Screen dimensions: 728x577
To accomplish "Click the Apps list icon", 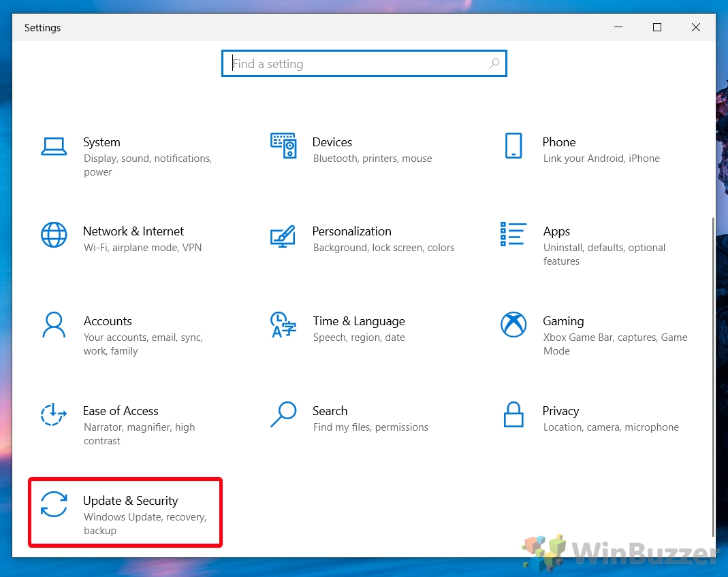I will pyautogui.click(x=513, y=235).
